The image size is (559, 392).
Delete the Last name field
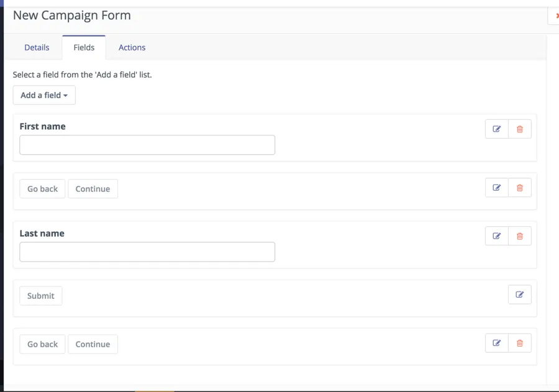[520, 236]
